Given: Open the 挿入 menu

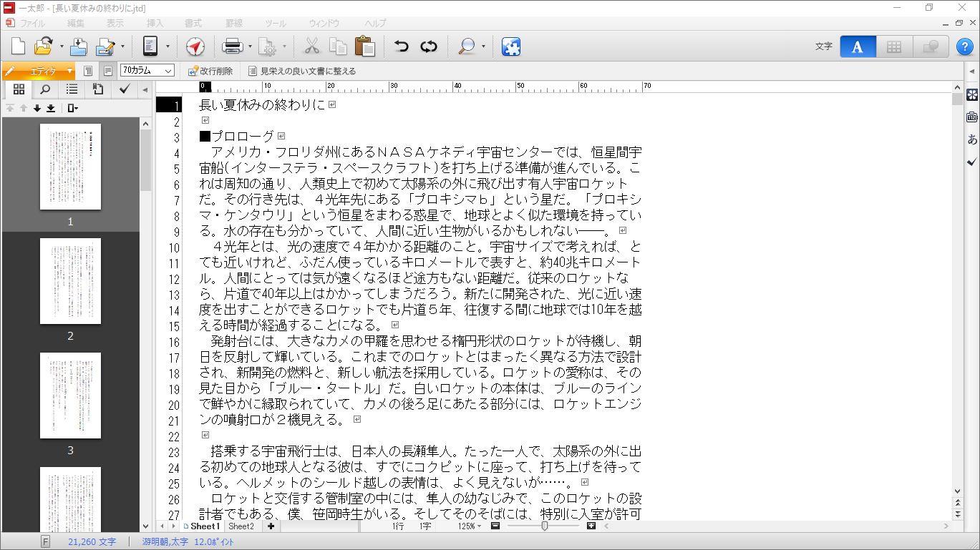Looking at the screenshot, I should click(155, 24).
